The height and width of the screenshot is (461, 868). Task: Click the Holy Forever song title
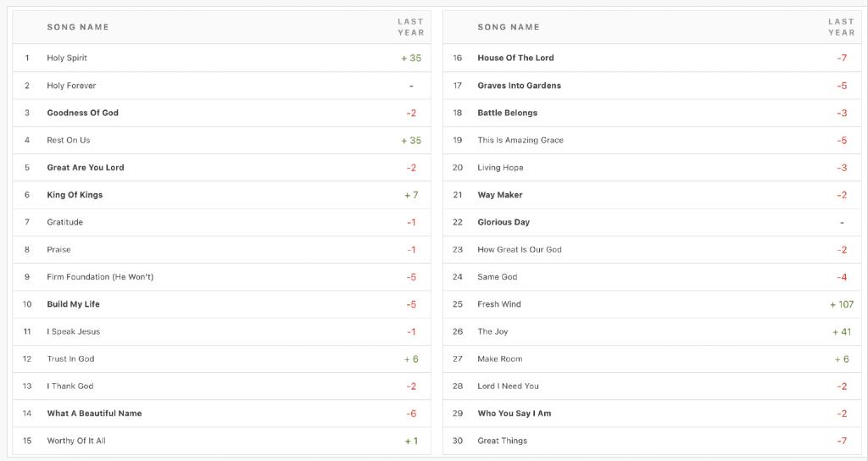tap(71, 86)
